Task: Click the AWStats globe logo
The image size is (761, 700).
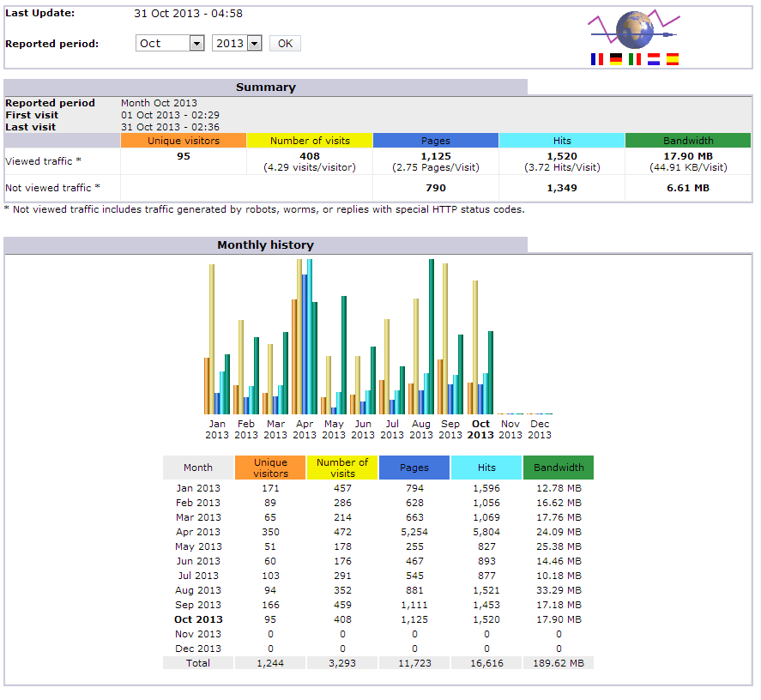Action: (634, 30)
